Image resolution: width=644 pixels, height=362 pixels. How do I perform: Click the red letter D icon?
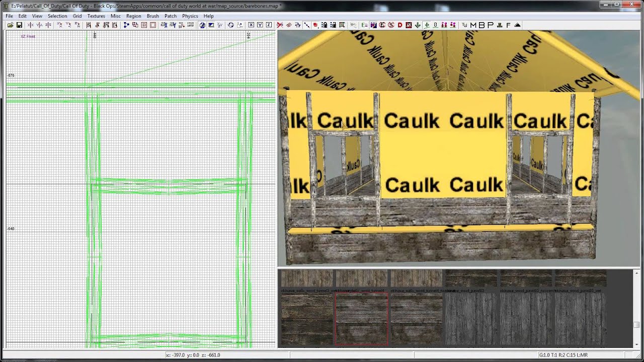[x=400, y=25]
